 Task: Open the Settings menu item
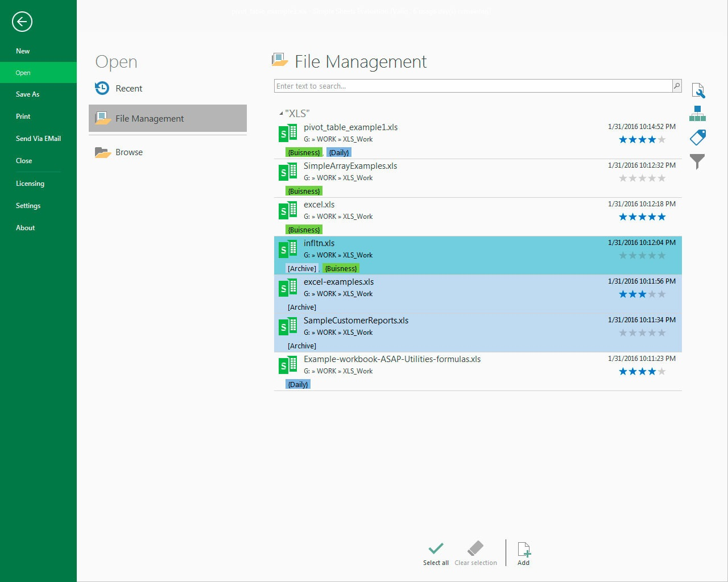(x=28, y=206)
